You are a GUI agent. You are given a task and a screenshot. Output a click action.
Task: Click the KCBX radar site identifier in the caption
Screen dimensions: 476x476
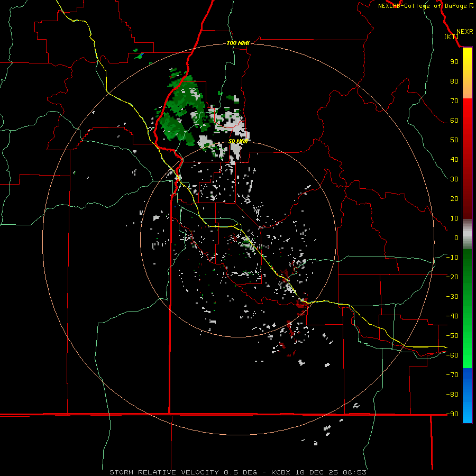[281, 472]
